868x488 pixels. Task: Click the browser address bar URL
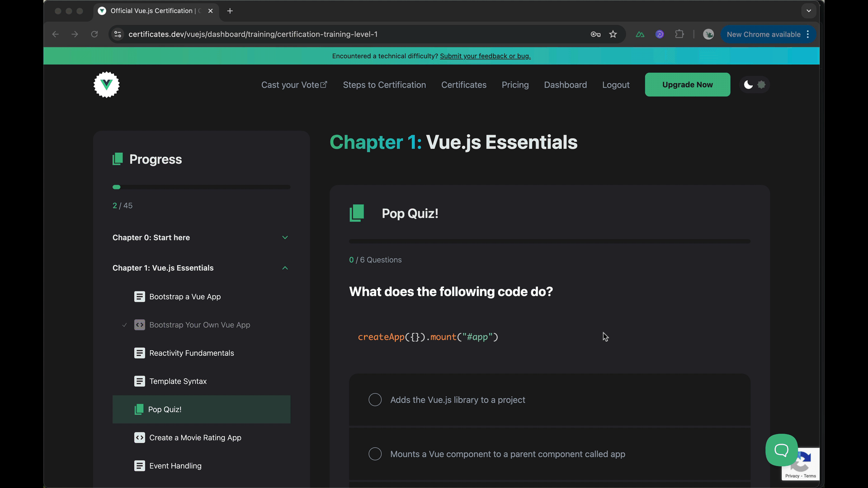click(253, 34)
